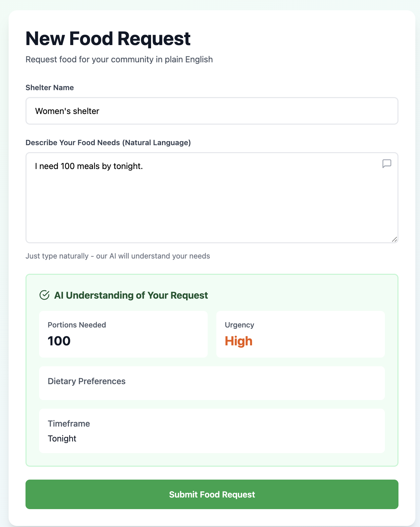Click the Shelter Name input field

pyautogui.click(x=212, y=111)
